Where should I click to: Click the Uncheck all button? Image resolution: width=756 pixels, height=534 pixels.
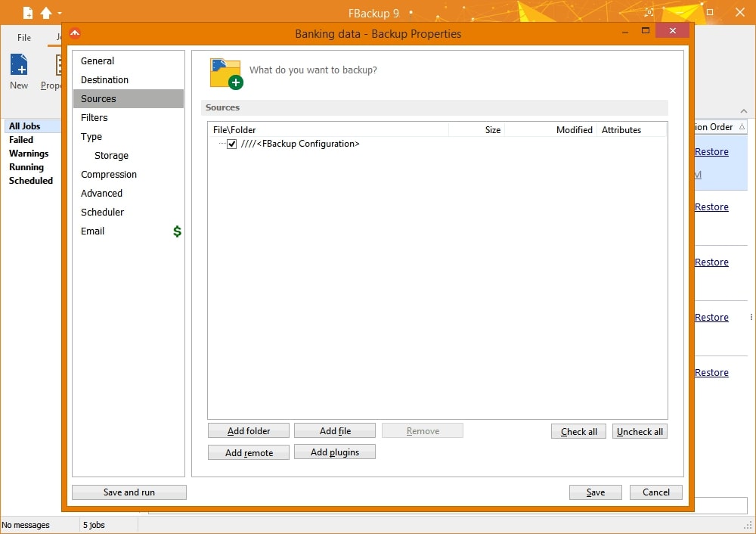pyautogui.click(x=640, y=431)
